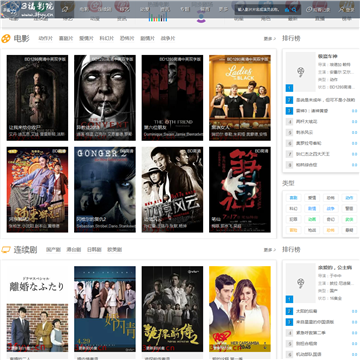Click the user login icon at top right

[341, 10]
